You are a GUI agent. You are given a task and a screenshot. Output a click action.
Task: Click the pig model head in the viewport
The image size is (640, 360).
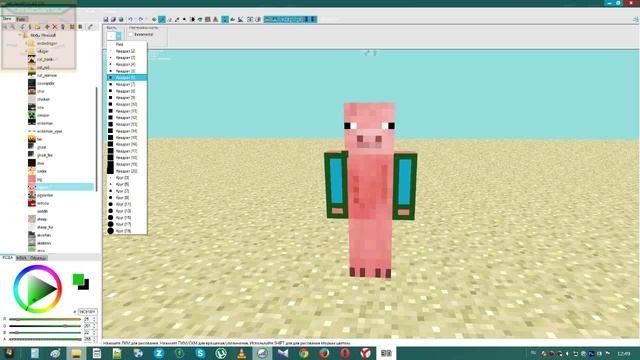pyautogui.click(x=369, y=127)
